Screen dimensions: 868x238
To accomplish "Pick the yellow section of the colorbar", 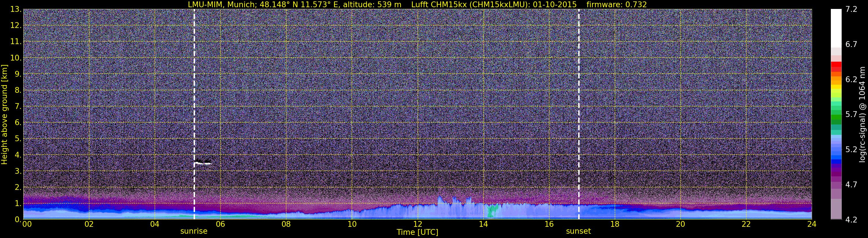I will tap(836, 87).
